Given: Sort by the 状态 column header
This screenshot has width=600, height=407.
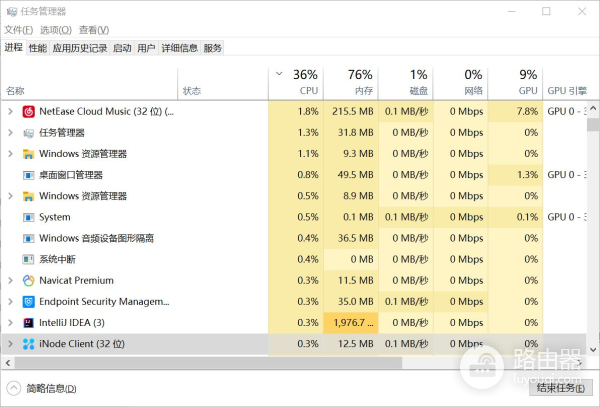Looking at the screenshot, I should [223, 82].
